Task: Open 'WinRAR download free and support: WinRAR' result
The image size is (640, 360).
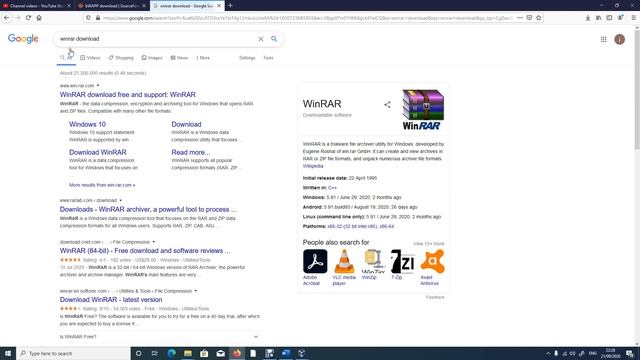Action: tap(128, 95)
